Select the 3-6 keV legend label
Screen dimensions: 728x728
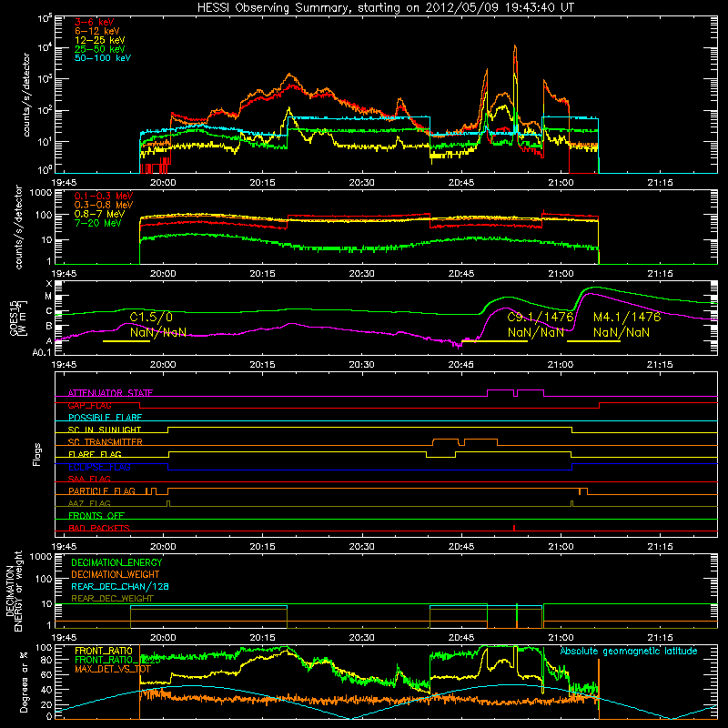[95, 22]
